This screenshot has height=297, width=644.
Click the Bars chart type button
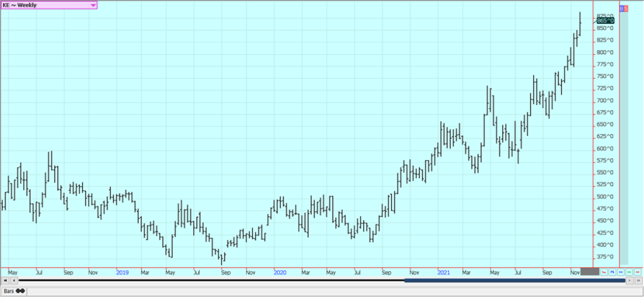coord(14,291)
